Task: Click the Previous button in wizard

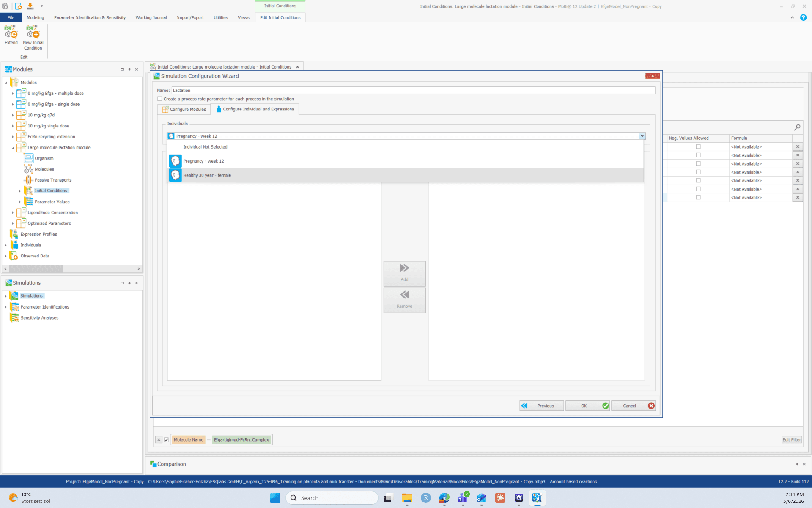Action: click(x=541, y=406)
